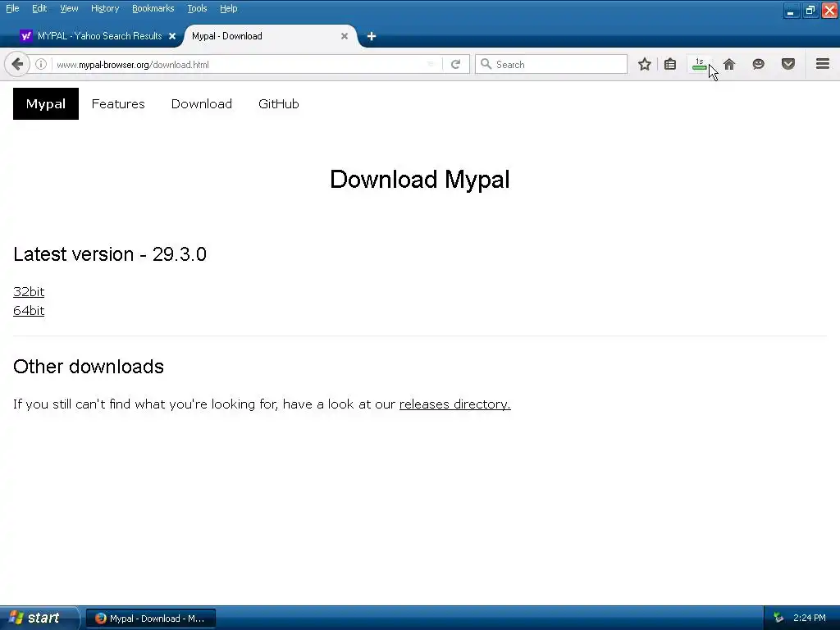Open the Download nav link

(202, 103)
